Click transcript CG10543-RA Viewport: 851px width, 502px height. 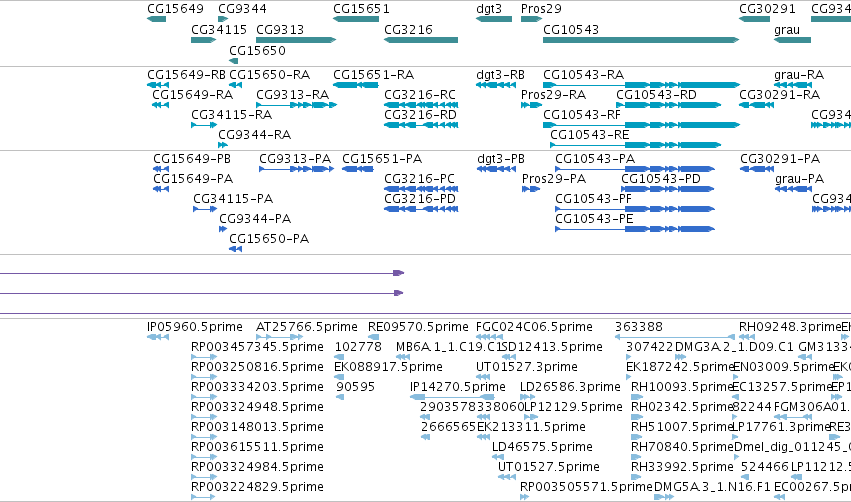click(x=583, y=75)
